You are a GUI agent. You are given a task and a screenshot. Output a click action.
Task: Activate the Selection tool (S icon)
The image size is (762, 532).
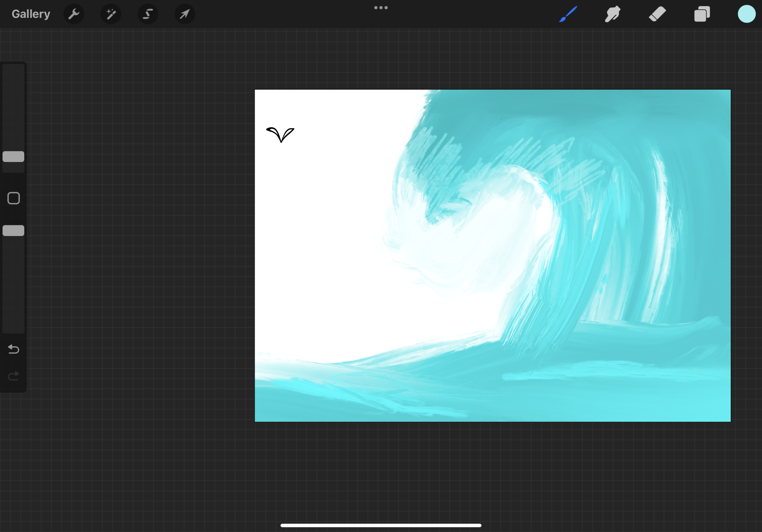tap(148, 14)
